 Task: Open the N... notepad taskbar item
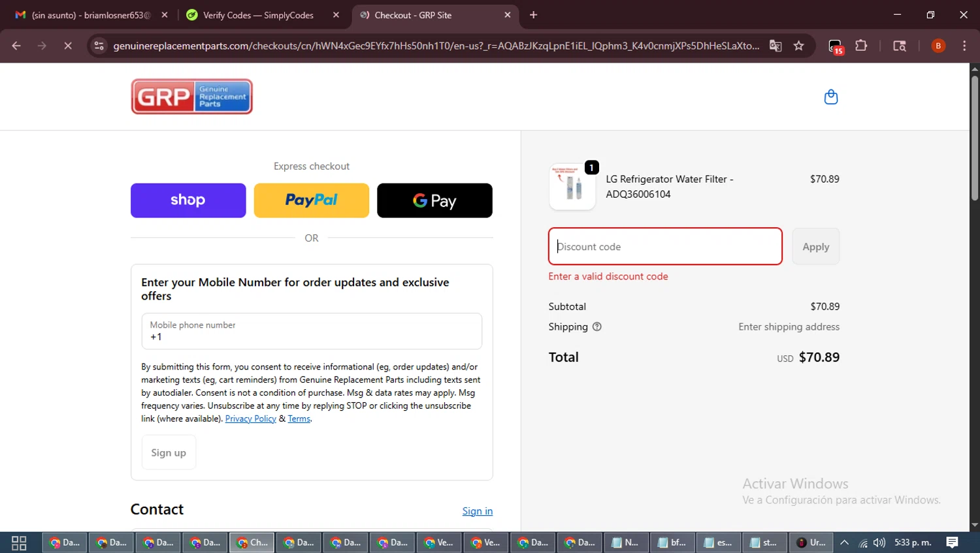pyautogui.click(x=626, y=543)
